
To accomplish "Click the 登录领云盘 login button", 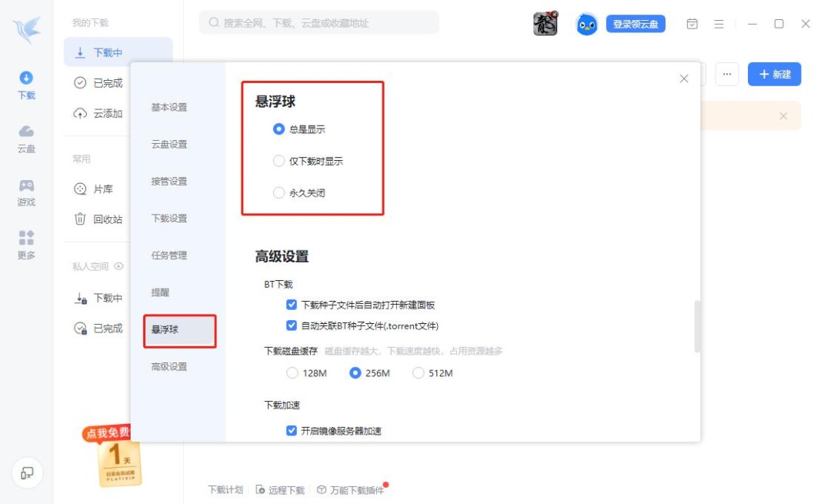I will click(x=636, y=23).
